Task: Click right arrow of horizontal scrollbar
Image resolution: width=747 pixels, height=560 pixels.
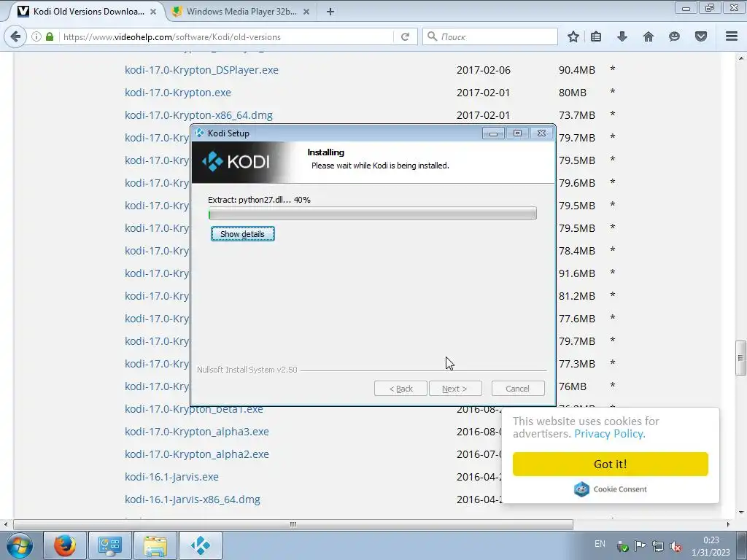Action: pyautogui.click(x=727, y=524)
